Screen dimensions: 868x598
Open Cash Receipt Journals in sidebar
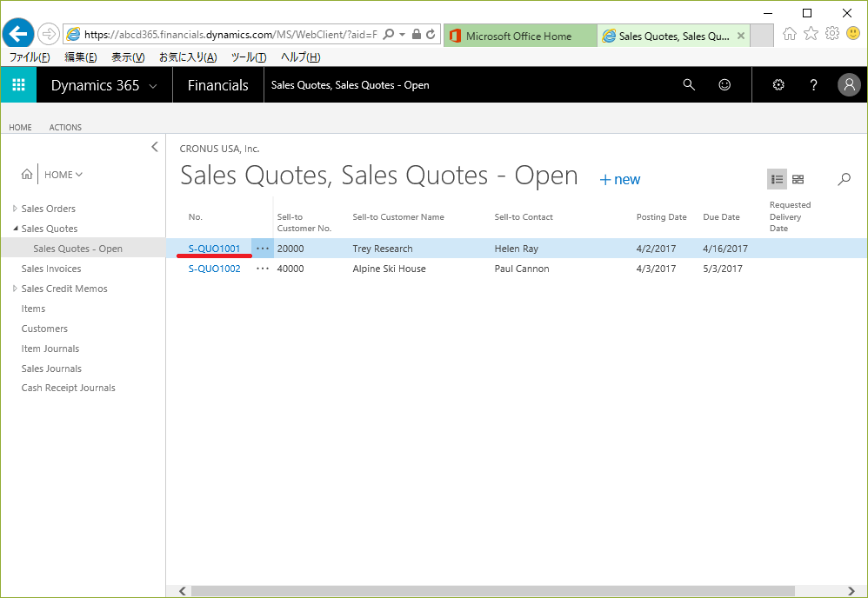(68, 388)
